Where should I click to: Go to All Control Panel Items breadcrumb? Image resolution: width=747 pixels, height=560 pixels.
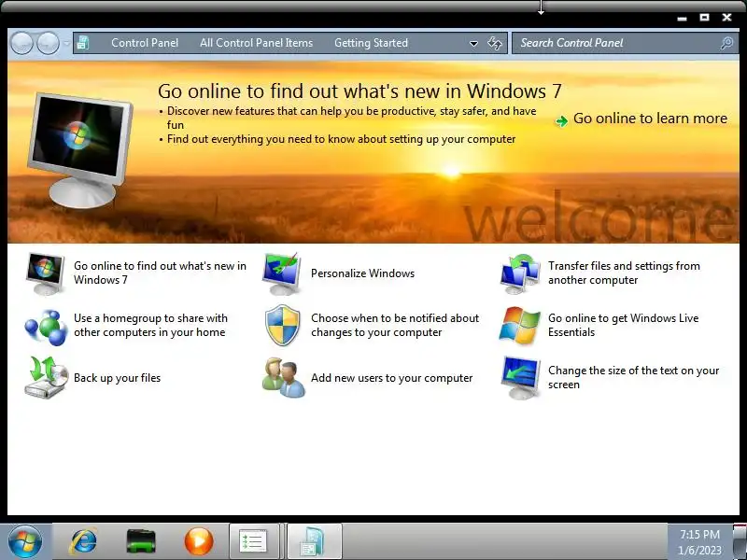pos(256,43)
